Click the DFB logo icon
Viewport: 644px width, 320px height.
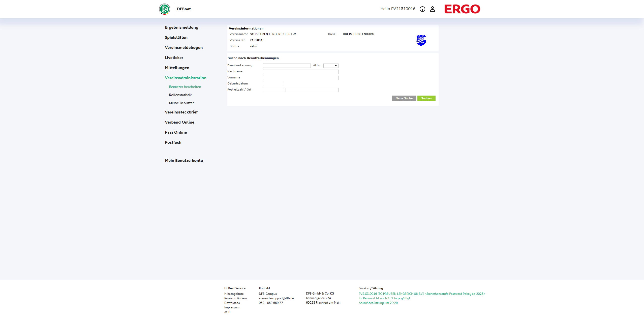[x=164, y=9]
